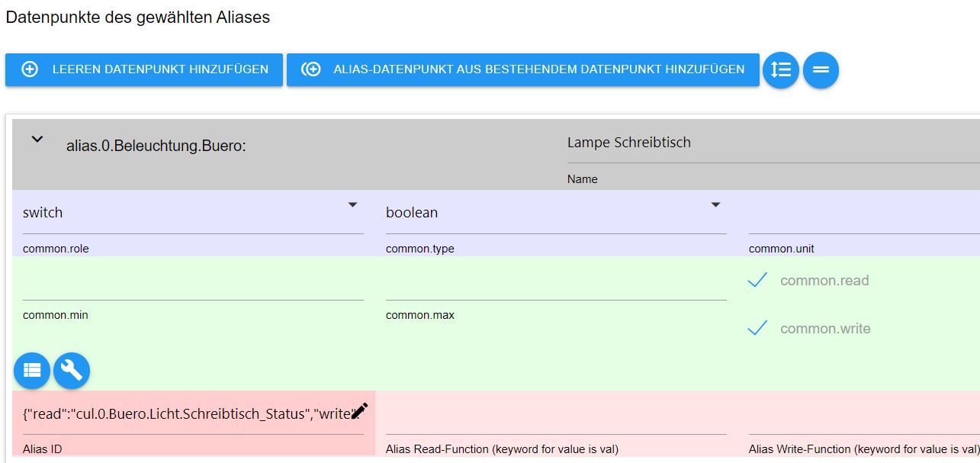Screen dimensions: 980x463
Task: Click the common.unit input field
Action: point(864,215)
